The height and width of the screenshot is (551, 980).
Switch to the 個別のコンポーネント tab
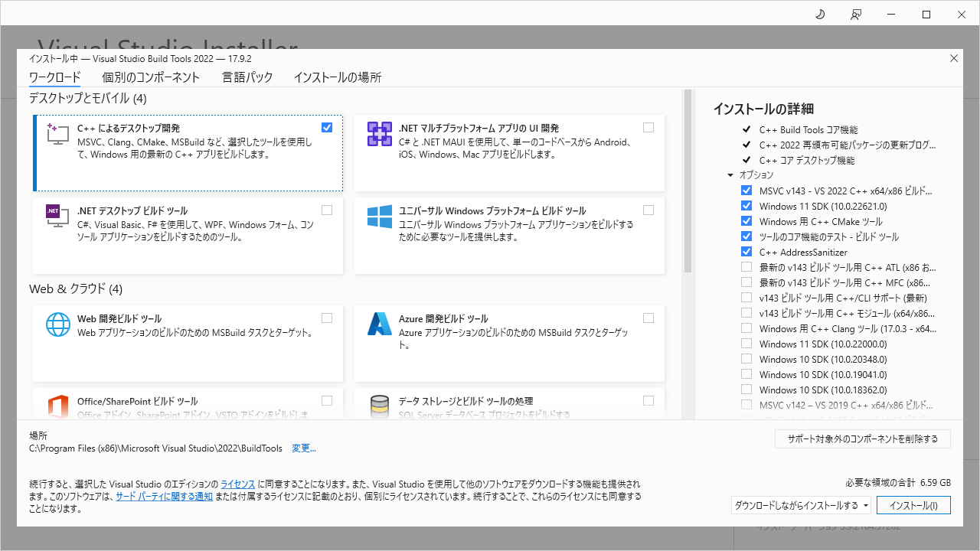(151, 77)
